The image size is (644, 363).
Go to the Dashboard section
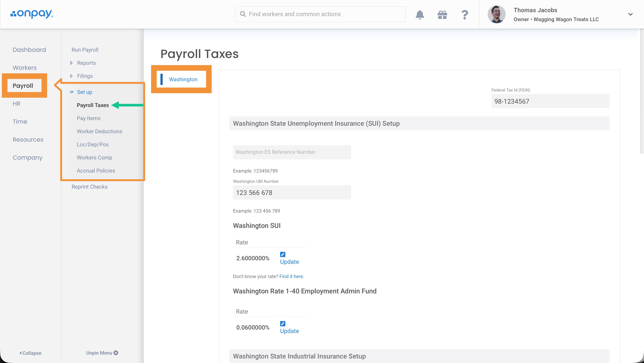(29, 50)
